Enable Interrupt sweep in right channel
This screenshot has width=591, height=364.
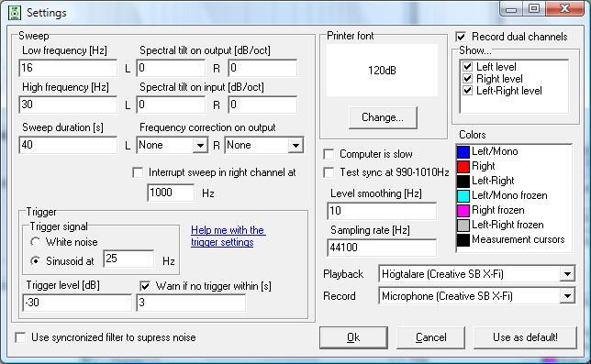[x=138, y=172]
